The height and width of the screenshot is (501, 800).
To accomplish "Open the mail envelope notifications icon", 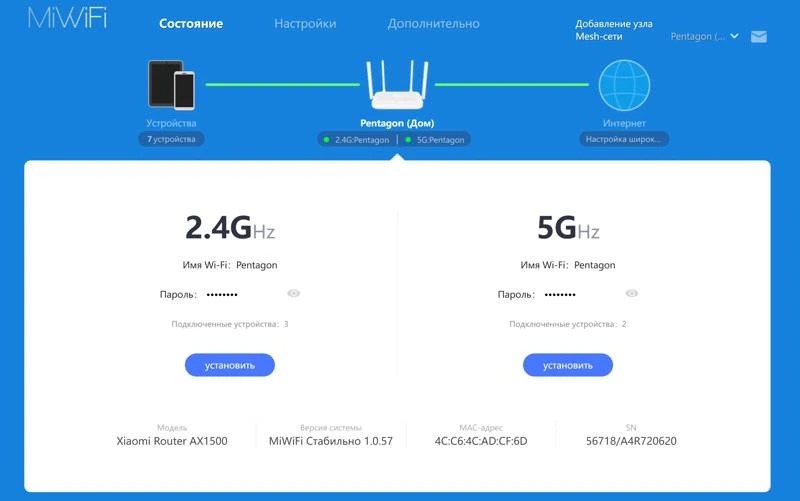I will tap(759, 37).
